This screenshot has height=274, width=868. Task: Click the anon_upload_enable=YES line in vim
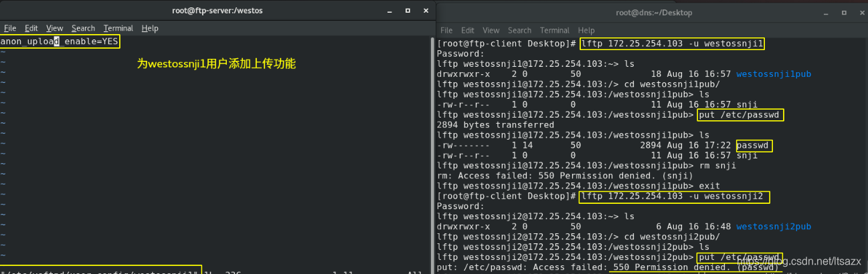coord(59,41)
